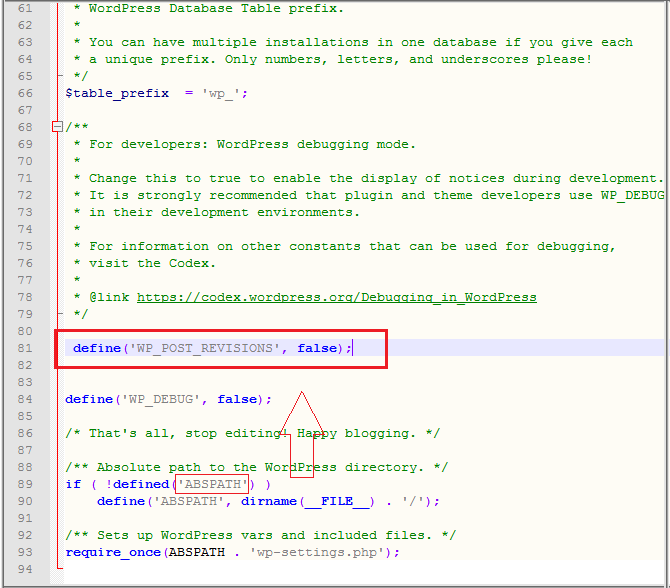Click line number 84 in the gutter
This screenshot has width=670, height=588.
pos(25,399)
